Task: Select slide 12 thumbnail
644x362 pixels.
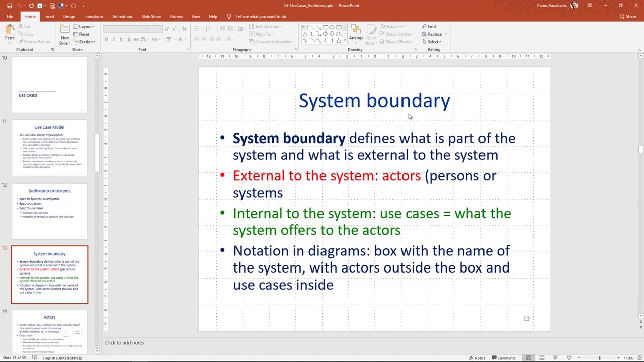Action: (x=49, y=211)
